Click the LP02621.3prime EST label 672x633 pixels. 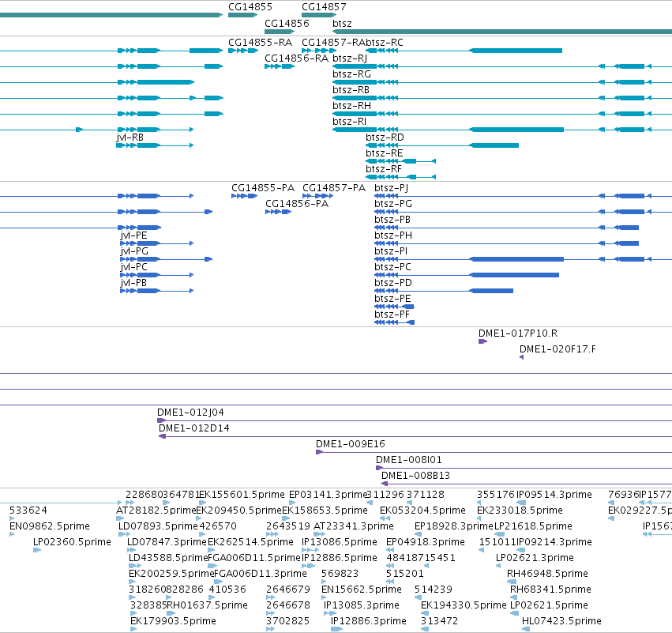[x=535, y=558]
